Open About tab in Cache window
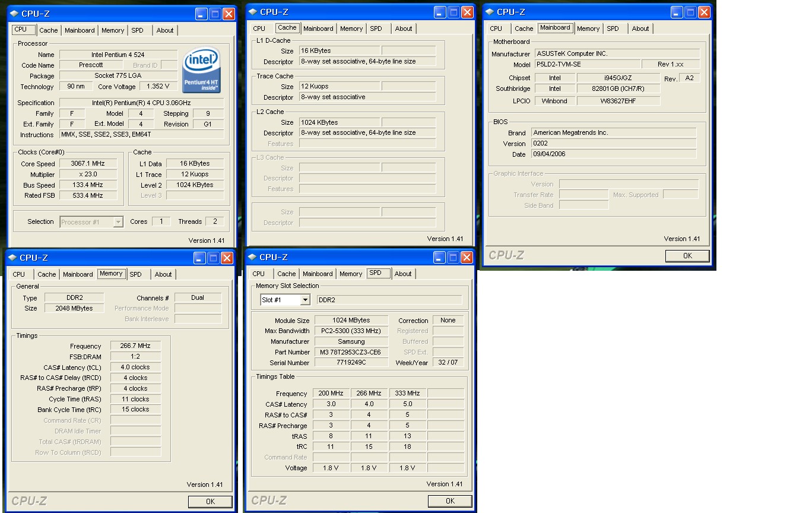 (404, 28)
